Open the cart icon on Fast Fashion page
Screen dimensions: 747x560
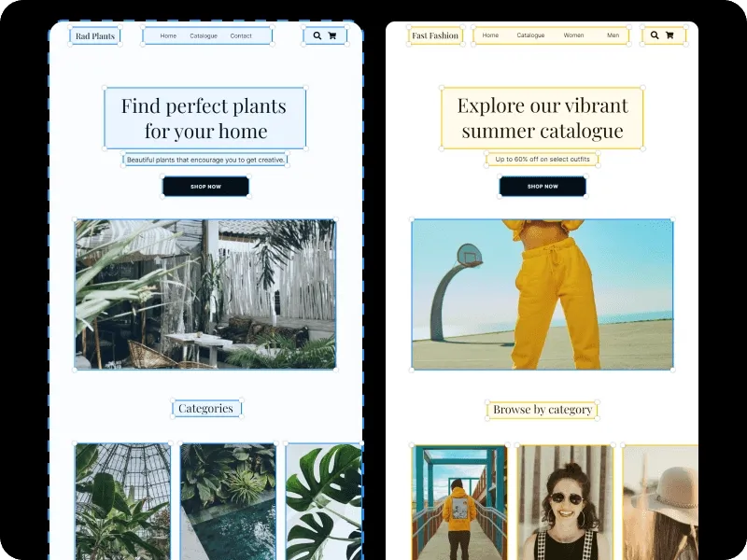tap(669, 35)
